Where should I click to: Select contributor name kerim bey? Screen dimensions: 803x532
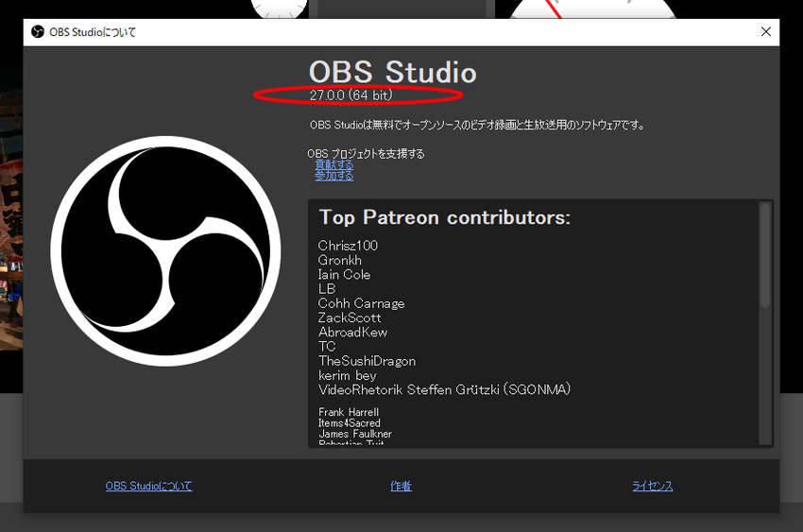[348, 375]
